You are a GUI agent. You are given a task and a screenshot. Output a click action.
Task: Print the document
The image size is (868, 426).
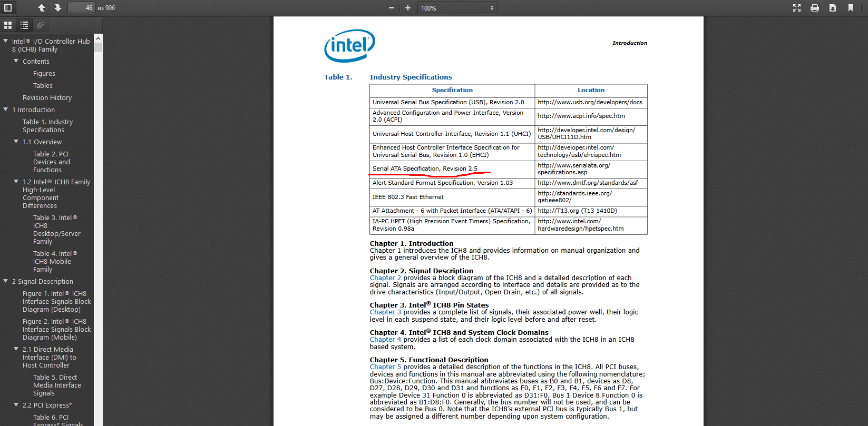point(815,8)
